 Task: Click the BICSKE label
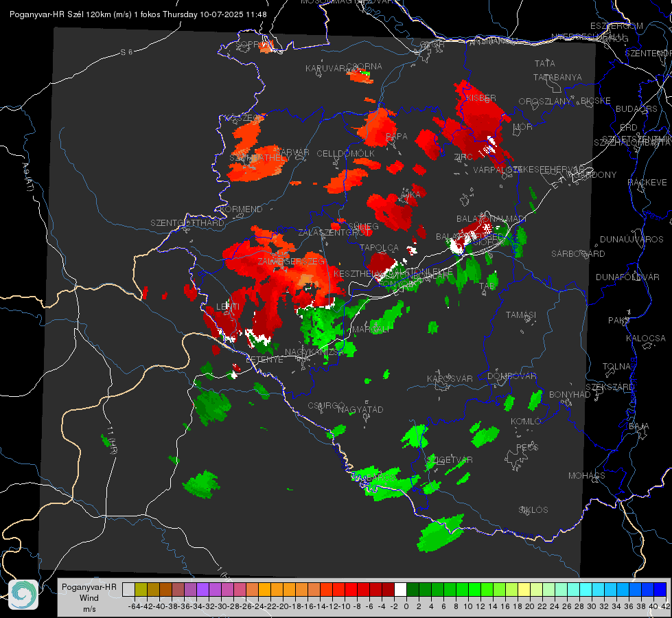pos(596,101)
